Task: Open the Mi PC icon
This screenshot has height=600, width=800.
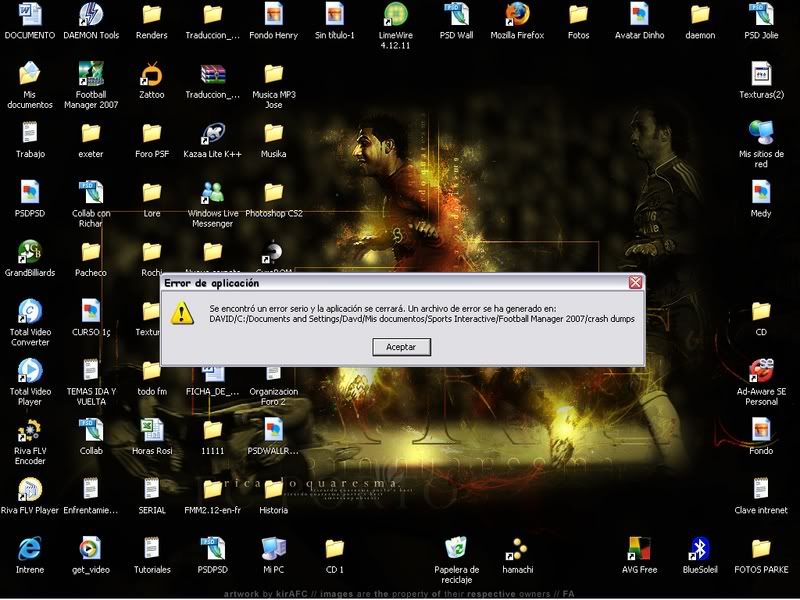Action: tap(273, 549)
